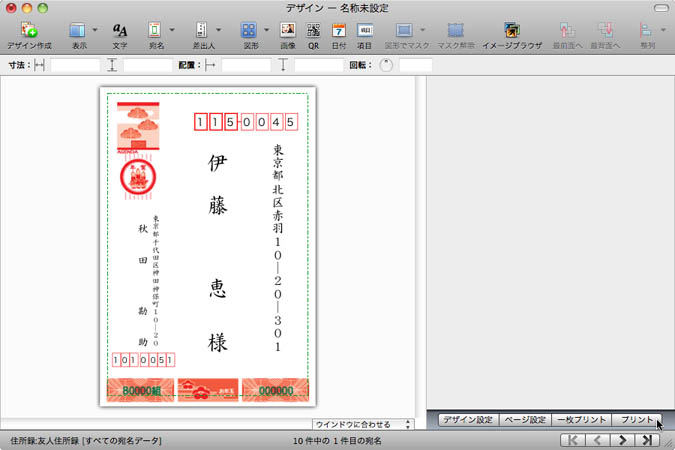Jump to the last address record

coord(647,439)
